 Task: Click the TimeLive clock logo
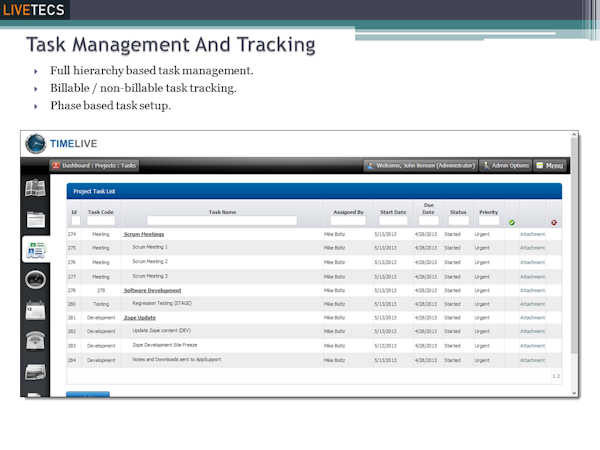tap(36, 143)
